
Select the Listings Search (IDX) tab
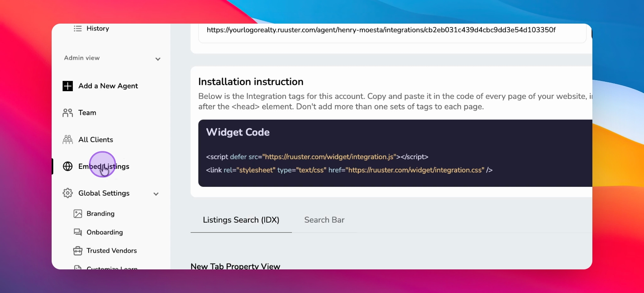[241, 220]
